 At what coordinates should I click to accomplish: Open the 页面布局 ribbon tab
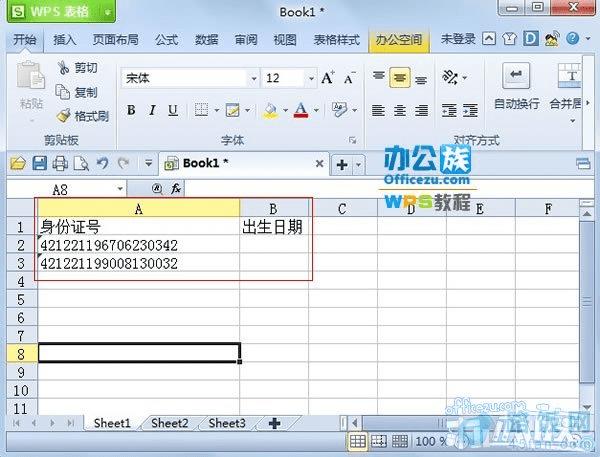point(116,39)
